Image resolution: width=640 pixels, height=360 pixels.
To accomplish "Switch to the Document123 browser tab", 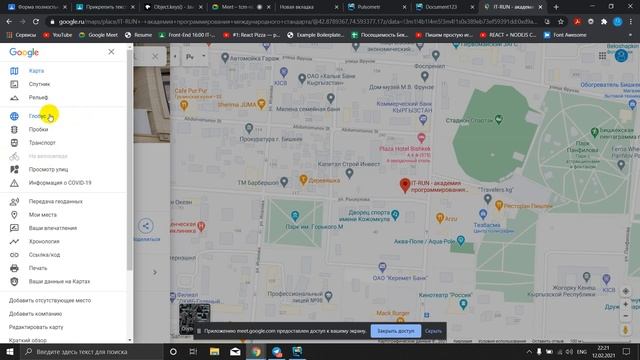I will (444, 7).
